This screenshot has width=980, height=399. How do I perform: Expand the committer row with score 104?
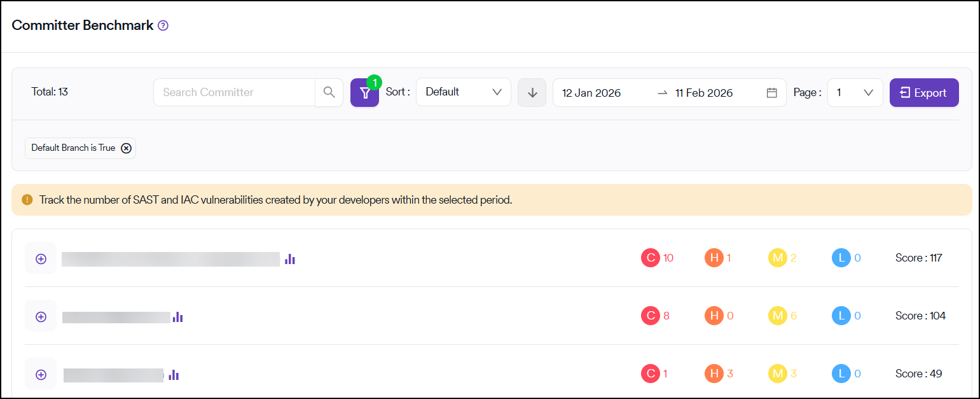(x=41, y=317)
